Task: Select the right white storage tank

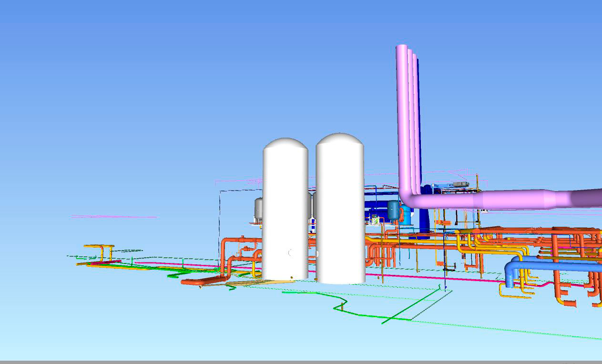Action: (340, 209)
